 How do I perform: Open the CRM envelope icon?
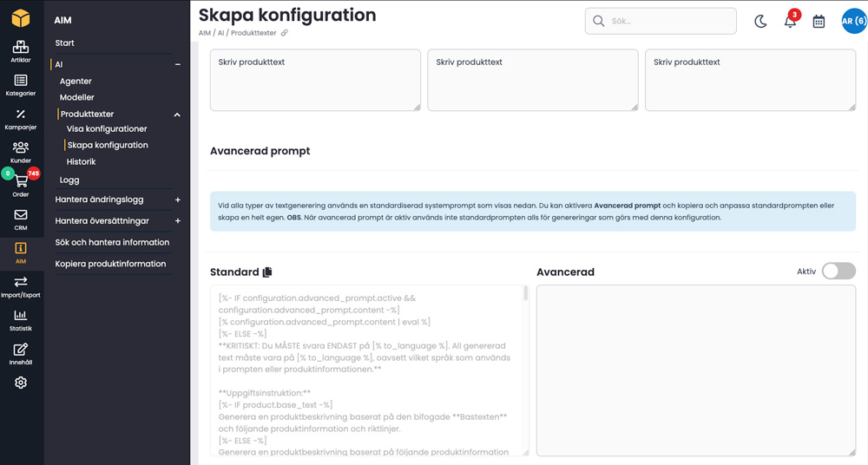pyautogui.click(x=21, y=215)
